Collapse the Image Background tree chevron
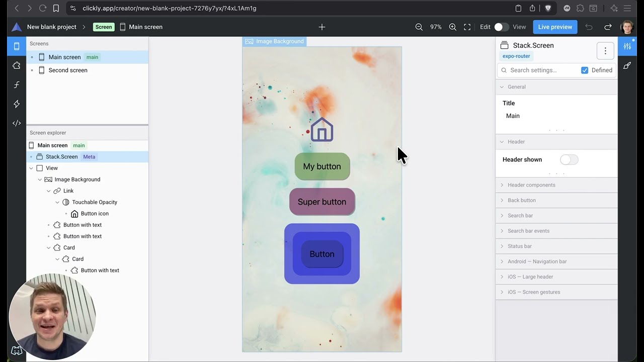Image resolution: width=644 pixels, height=362 pixels. pyautogui.click(x=40, y=179)
